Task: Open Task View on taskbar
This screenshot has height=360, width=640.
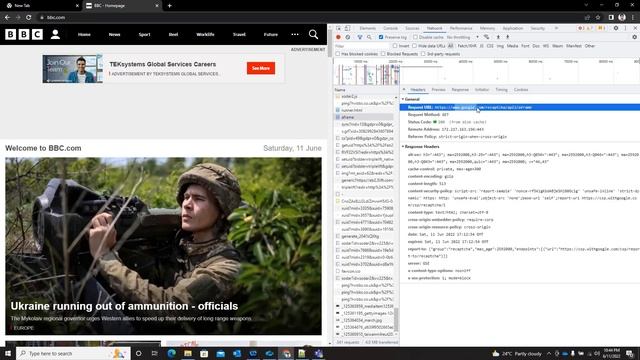Action: pyautogui.click(x=155, y=353)
